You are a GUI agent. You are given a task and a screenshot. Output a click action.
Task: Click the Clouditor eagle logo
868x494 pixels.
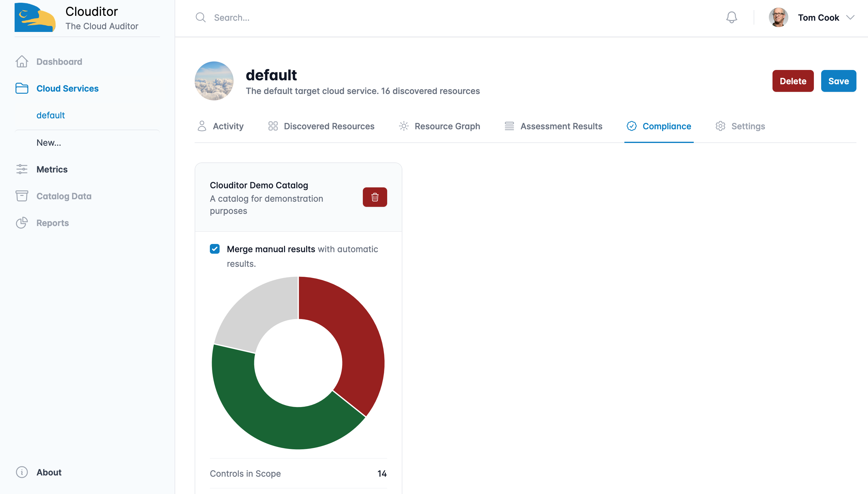(x=35, y=17)
